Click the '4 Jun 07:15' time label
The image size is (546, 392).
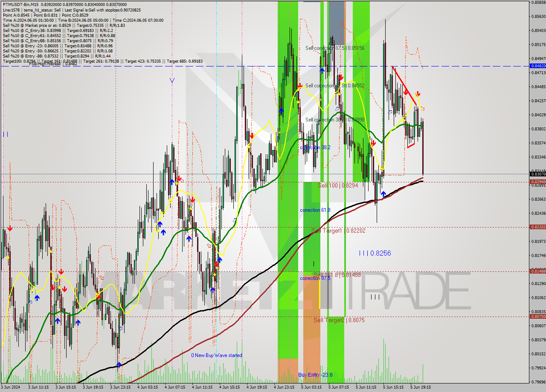click(176, 388)
